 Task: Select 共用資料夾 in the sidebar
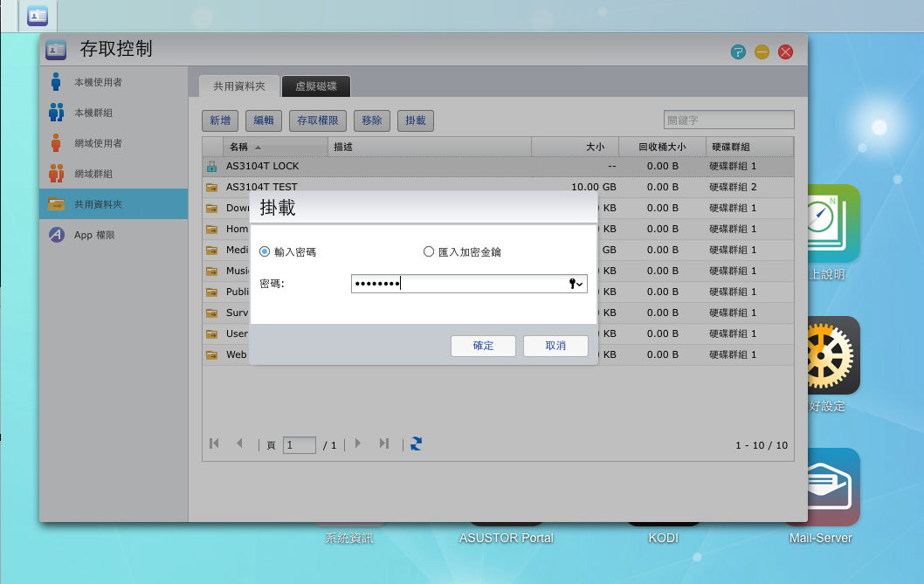pos(114,204)
